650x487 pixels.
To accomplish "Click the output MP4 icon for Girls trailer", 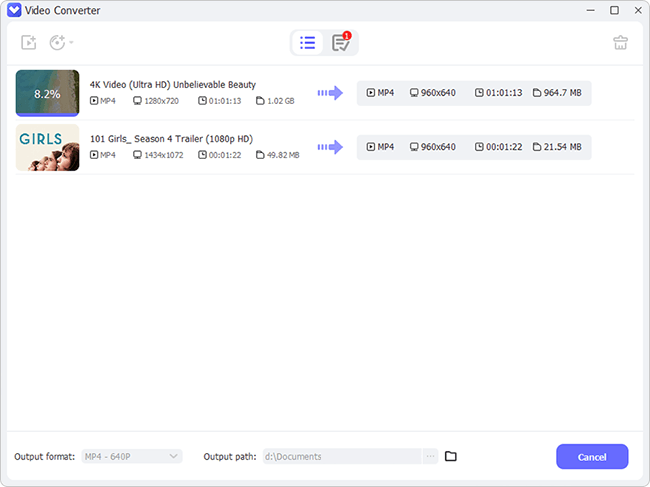I will click(371, 147).
